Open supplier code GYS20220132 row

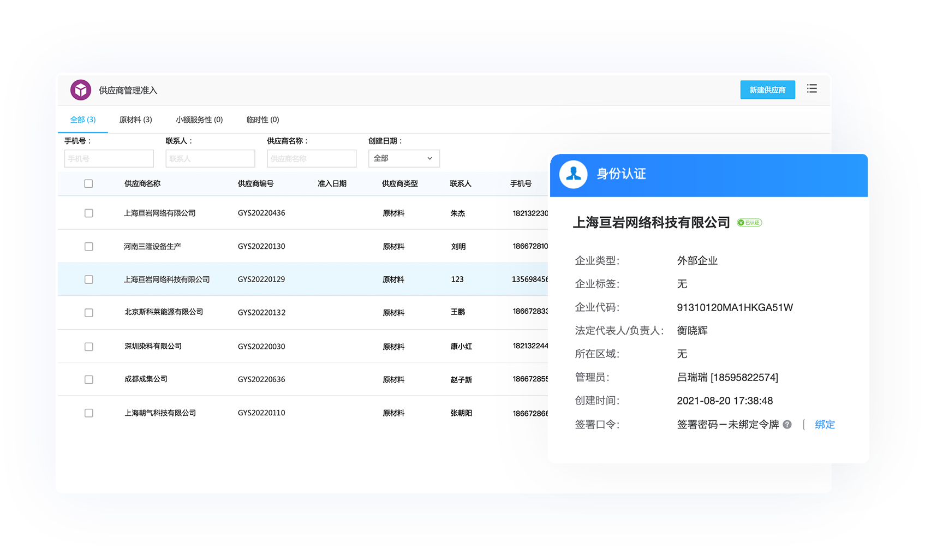point(261,313)
